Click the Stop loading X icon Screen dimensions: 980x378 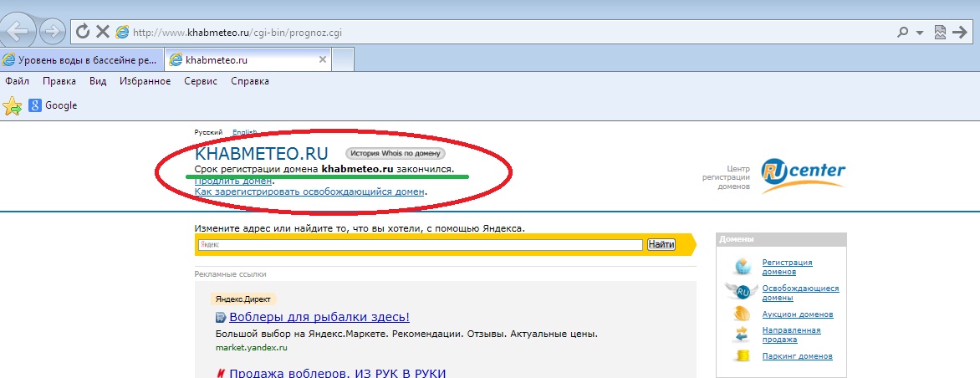(103, 32)
